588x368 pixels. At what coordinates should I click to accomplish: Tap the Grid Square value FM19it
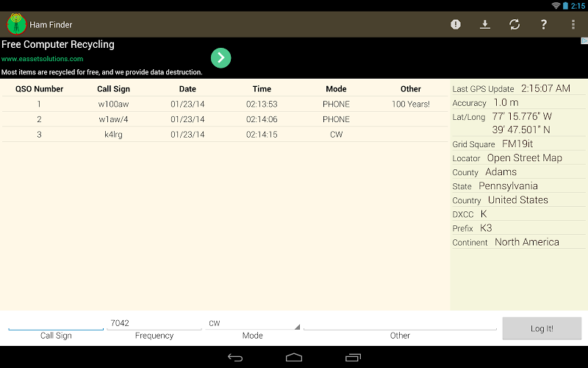(x=517, y=144)
